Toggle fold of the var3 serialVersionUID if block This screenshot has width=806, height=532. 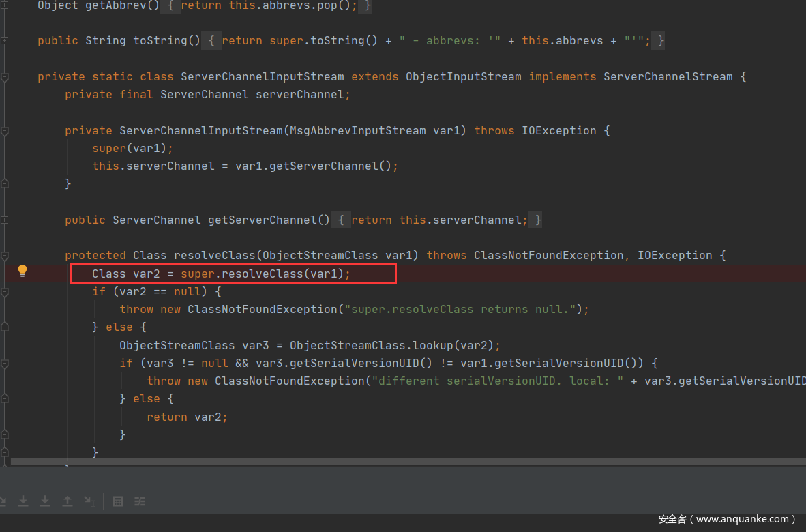pyautogui.click(x=5, y=363)
